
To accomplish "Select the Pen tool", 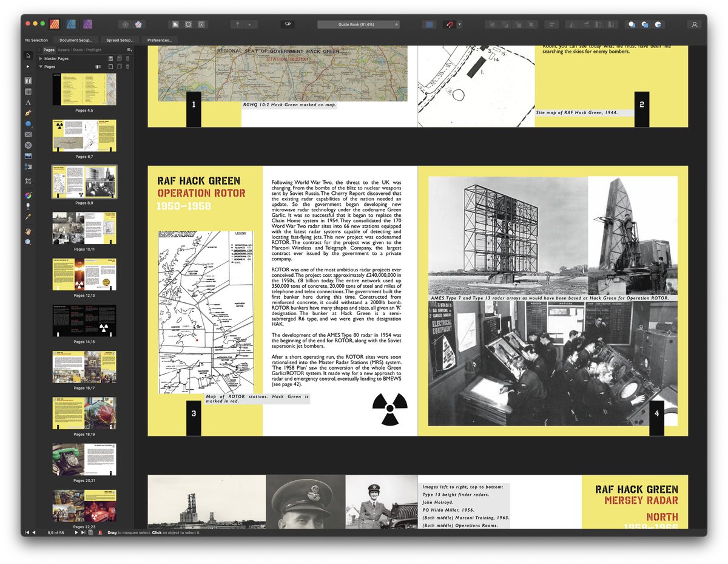I will click(x=28, y=114).
